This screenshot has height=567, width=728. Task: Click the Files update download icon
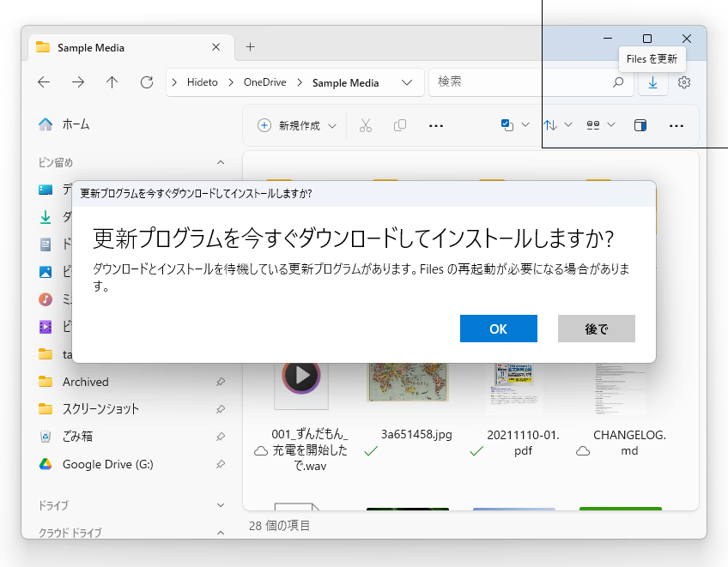coord(652,82)
